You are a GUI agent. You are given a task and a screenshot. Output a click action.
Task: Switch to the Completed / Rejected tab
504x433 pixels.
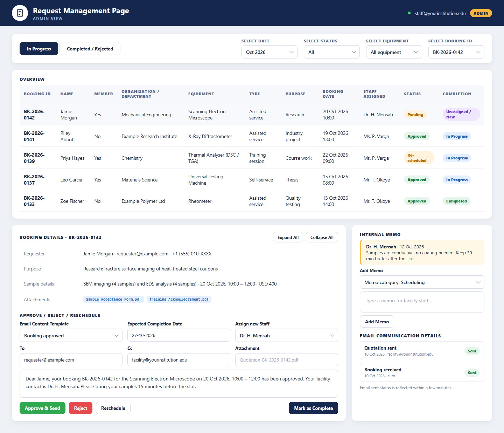(90, 49)
